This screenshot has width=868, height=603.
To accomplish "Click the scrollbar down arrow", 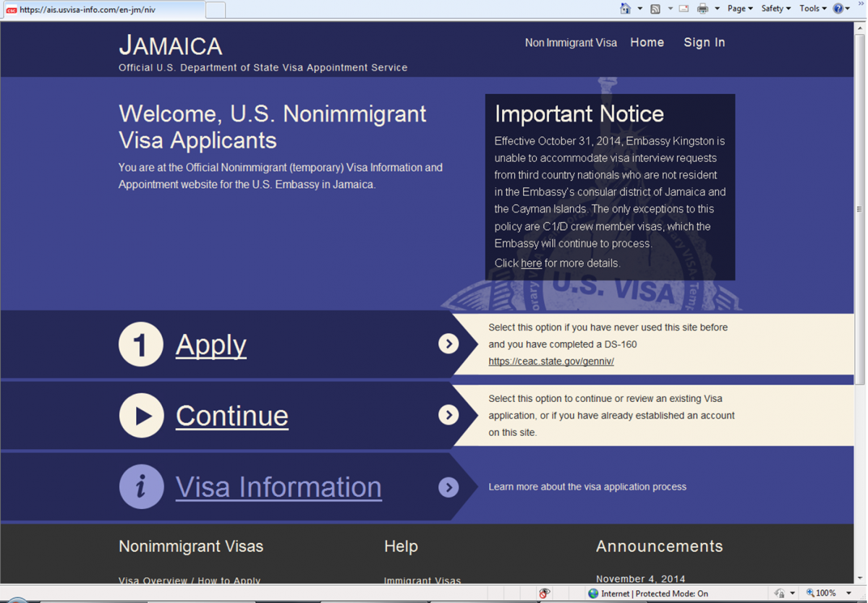I will click(860, 578).
